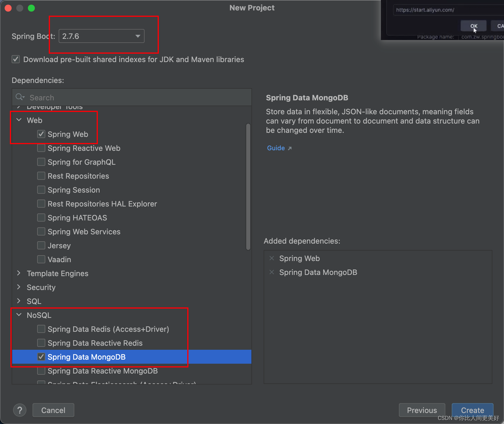Click the Developer Tools category row

point(132,107)
